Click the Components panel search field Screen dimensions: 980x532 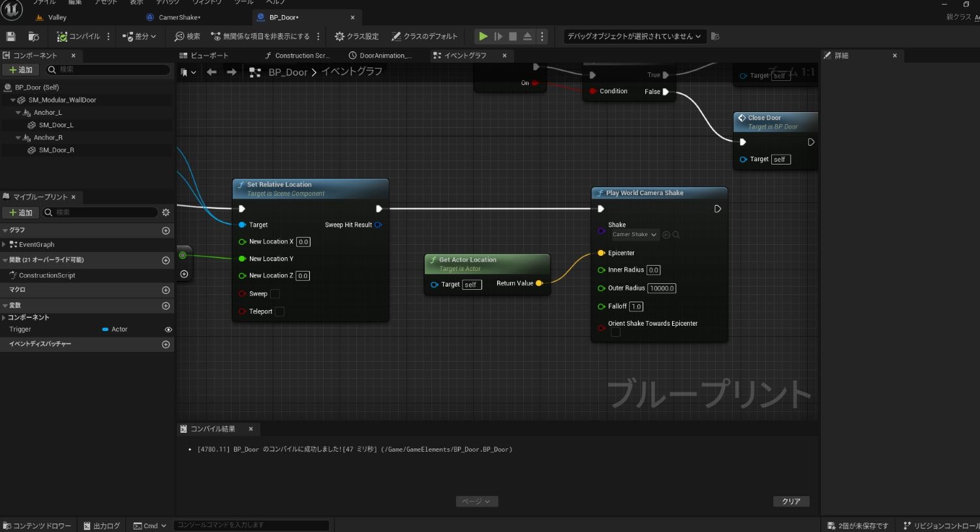(108, 69)
